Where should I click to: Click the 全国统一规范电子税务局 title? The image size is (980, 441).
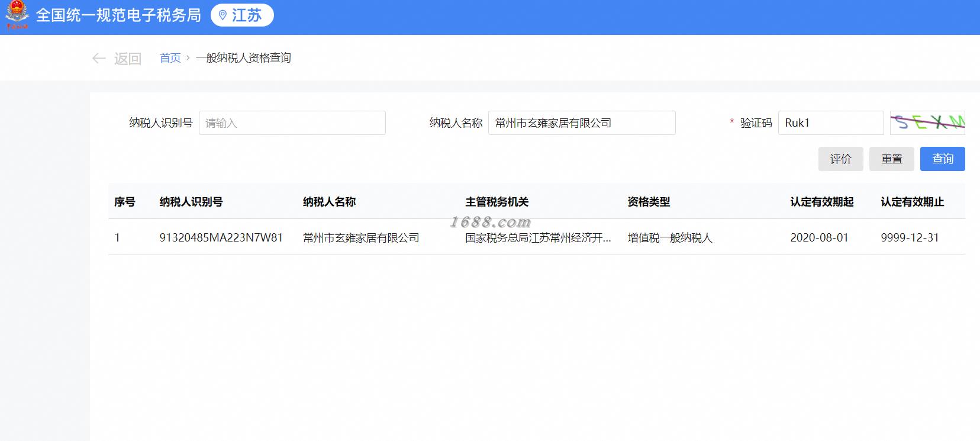click(118, 15)
